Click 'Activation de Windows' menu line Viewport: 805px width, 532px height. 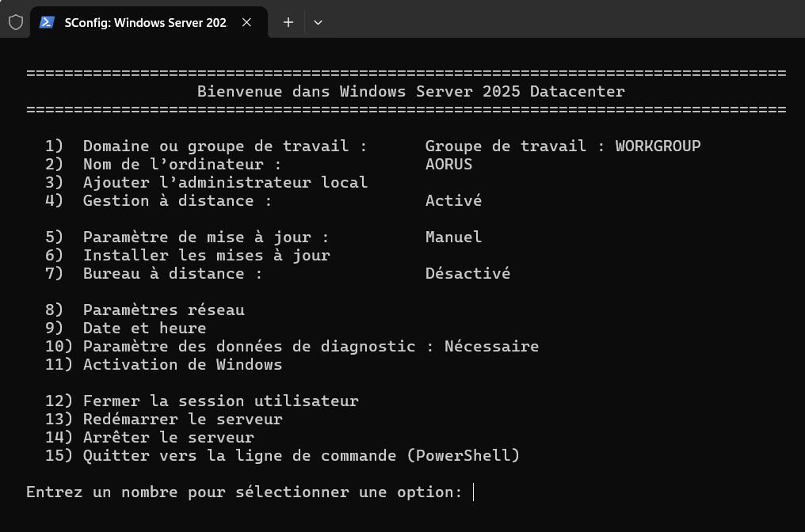click(x=182, y=365)
